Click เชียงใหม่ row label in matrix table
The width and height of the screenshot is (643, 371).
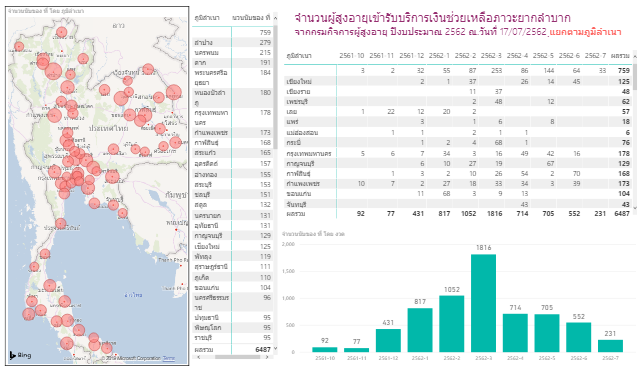click(299, 82)
